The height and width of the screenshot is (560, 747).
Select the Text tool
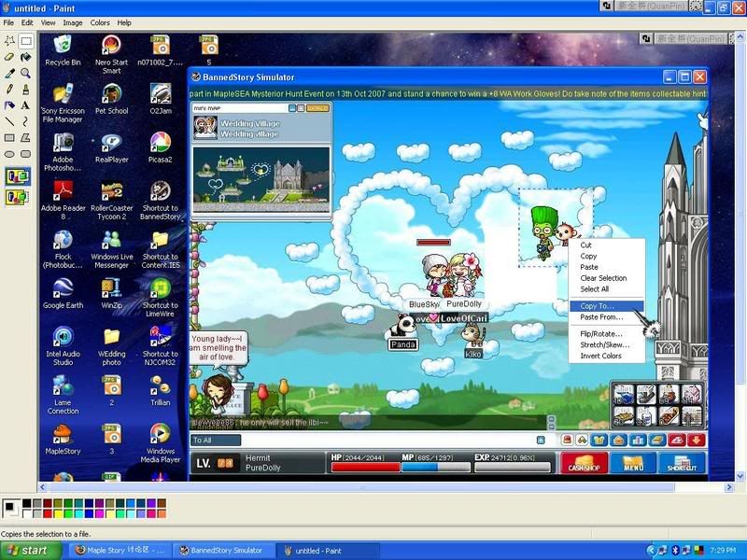[26, 105]
